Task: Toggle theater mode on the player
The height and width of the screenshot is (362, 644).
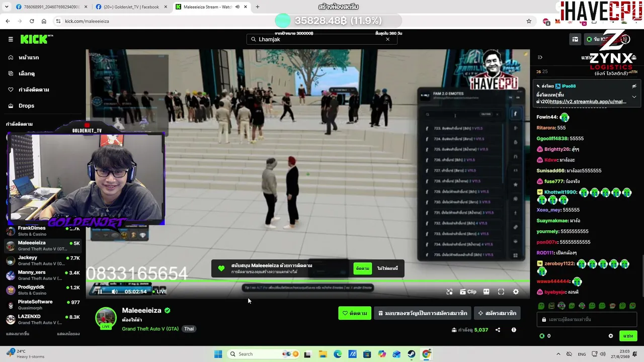Action: coord(486,292)
